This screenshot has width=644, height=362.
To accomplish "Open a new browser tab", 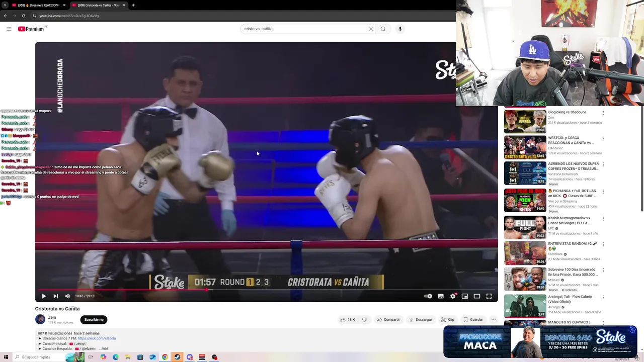I will (x=133, y=5).
